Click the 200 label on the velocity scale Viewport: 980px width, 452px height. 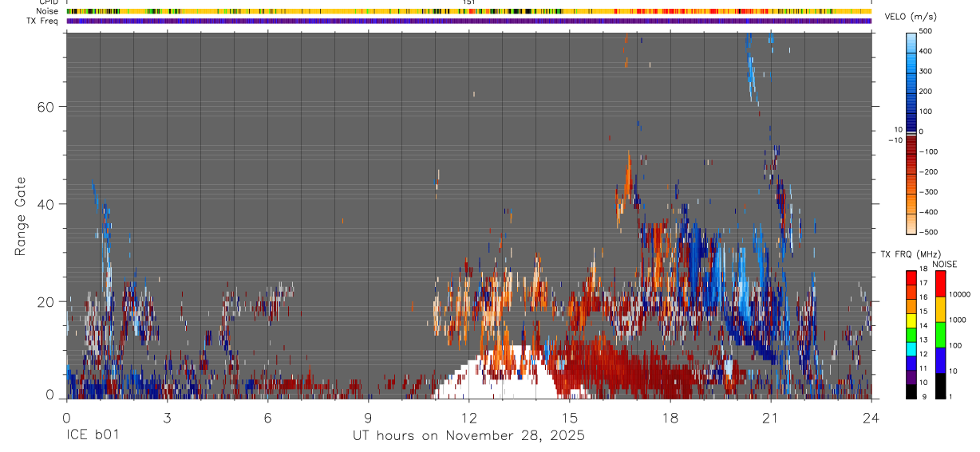coord(926,91)
